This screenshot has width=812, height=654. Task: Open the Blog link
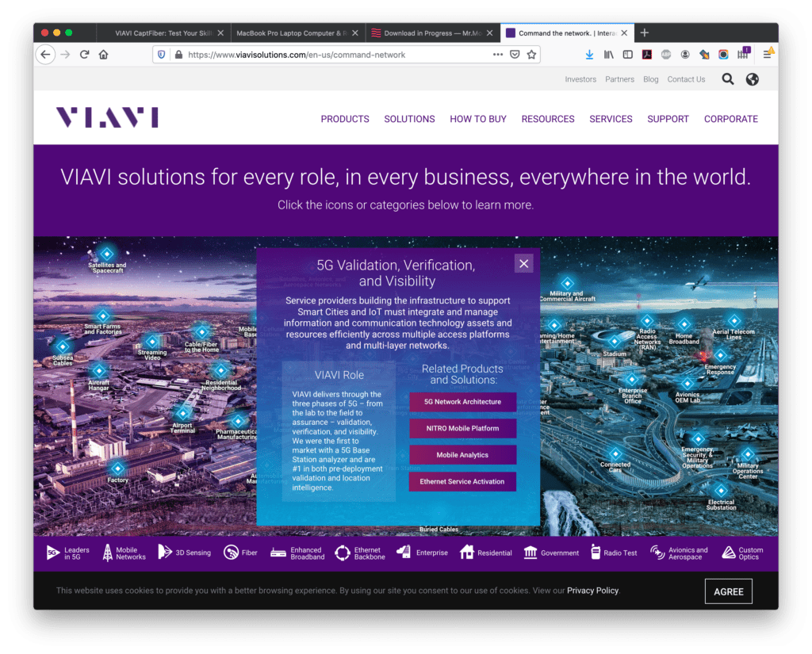pos(650,79)
